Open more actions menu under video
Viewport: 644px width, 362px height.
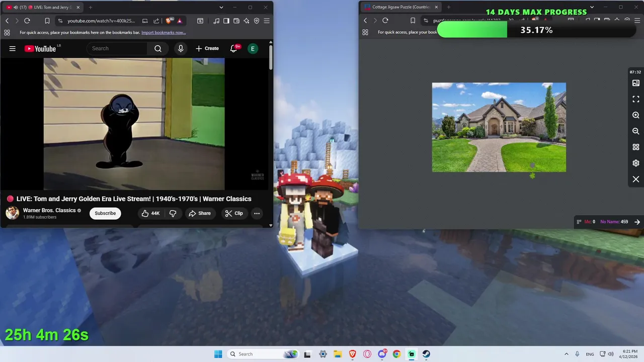(257, 213)
